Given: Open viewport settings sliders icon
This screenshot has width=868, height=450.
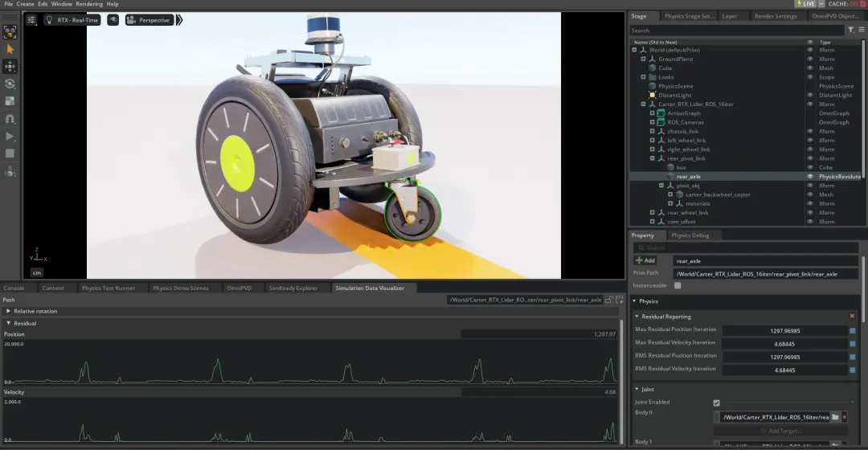Looking at the screenshot, I should (x=31, y=20).
